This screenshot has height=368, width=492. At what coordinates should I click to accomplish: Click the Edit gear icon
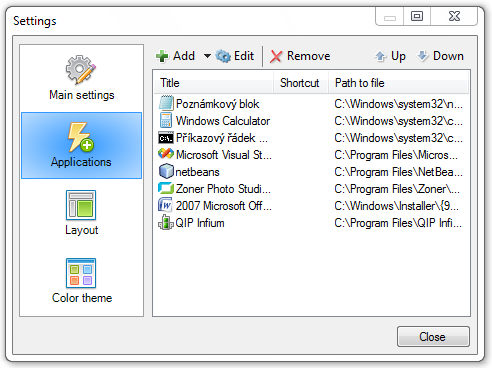pyautogui.click(x=223, y=56)
